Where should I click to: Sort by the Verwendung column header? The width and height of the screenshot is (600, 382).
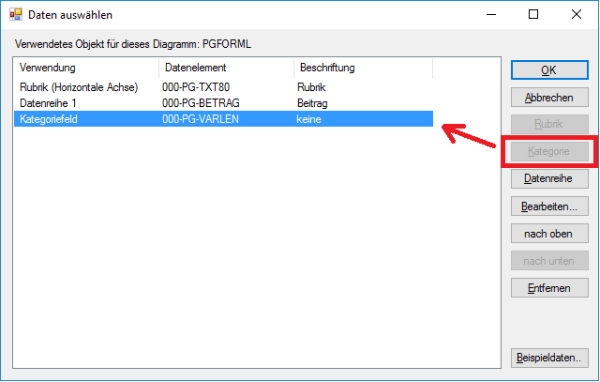click(x=86, y=68)
